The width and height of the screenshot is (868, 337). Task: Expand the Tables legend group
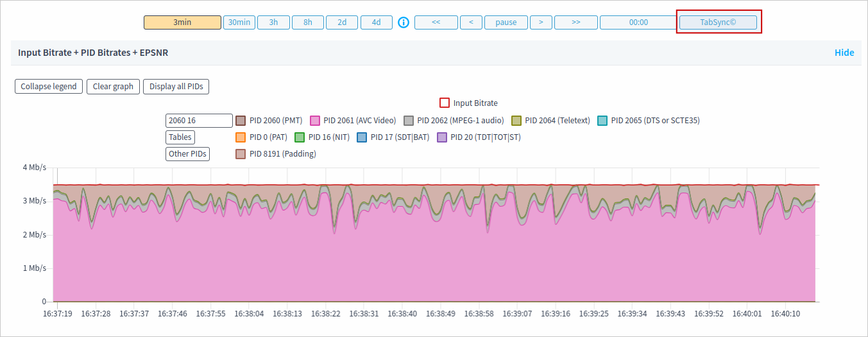[x=180, y=137]
